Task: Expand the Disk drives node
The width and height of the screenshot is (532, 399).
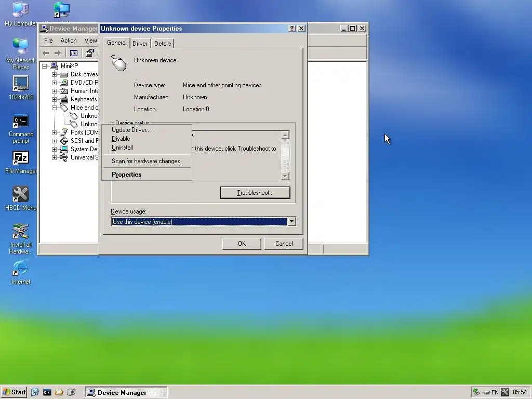Action: pos(54,74)
